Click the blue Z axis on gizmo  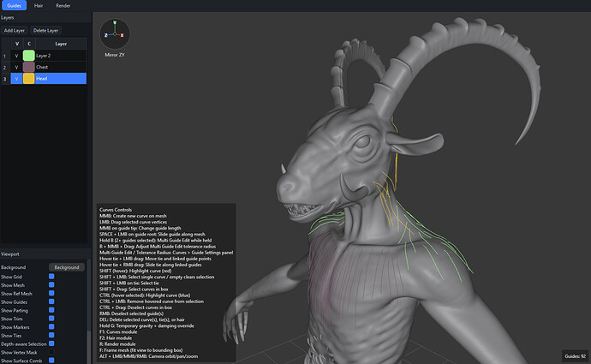tap(106, 35)
